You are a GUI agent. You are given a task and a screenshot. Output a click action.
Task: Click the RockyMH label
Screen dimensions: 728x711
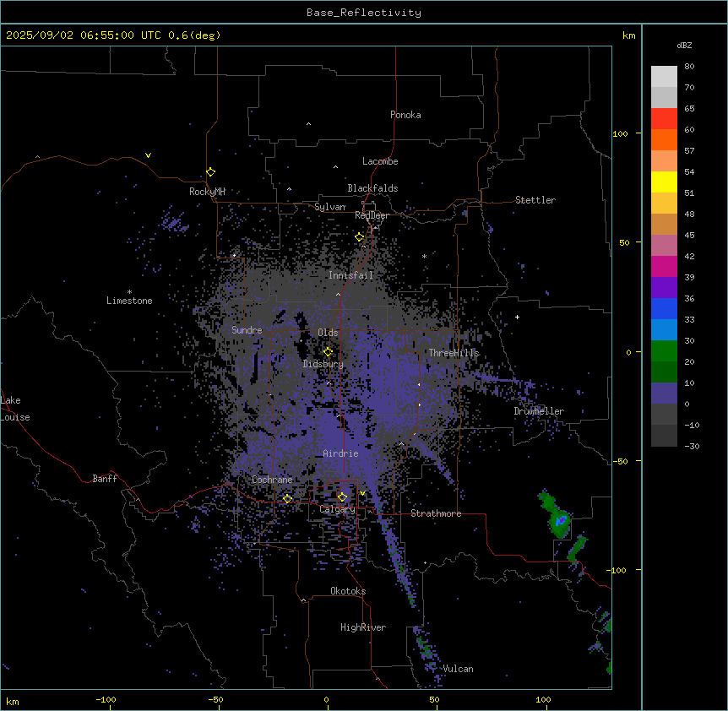[x=207, y=192]
